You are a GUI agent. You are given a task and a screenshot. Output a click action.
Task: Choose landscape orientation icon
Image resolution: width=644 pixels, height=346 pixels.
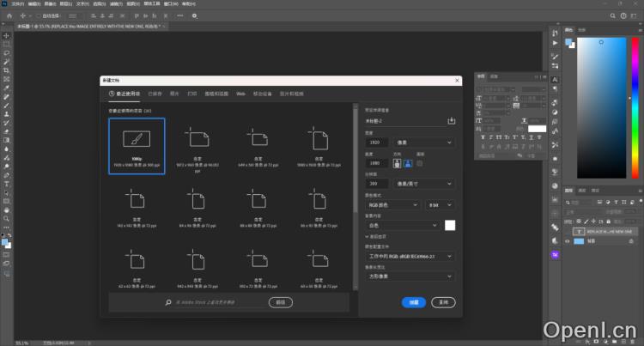[x=408, y=162]
